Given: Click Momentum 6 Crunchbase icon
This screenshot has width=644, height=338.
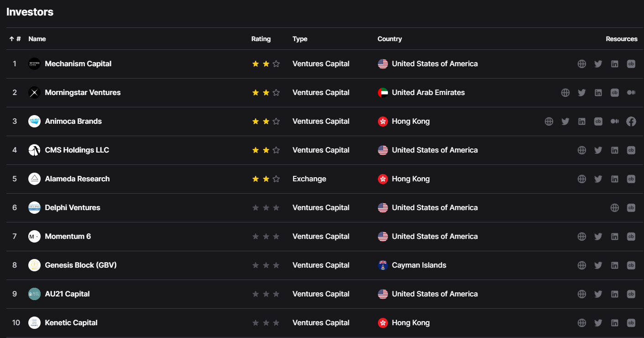Looking at the screenshot, I should [631, 237].
